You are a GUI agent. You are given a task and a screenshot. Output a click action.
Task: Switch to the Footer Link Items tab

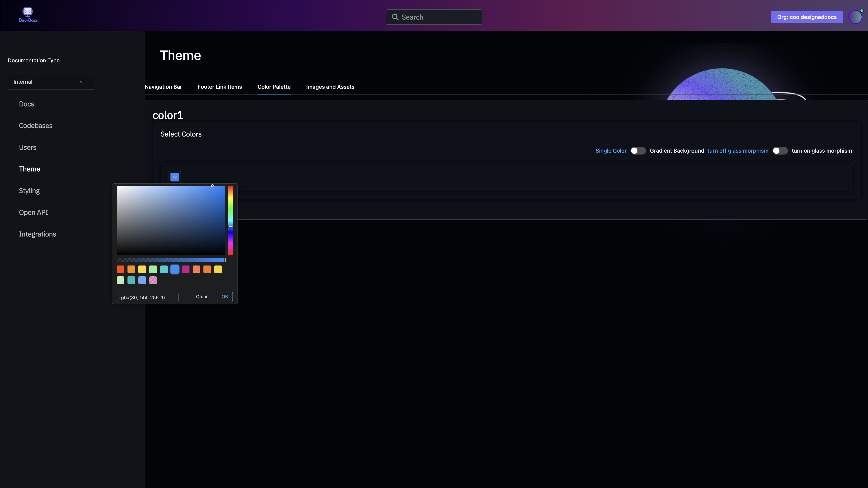pyautogui.click(x=219, y=87)
